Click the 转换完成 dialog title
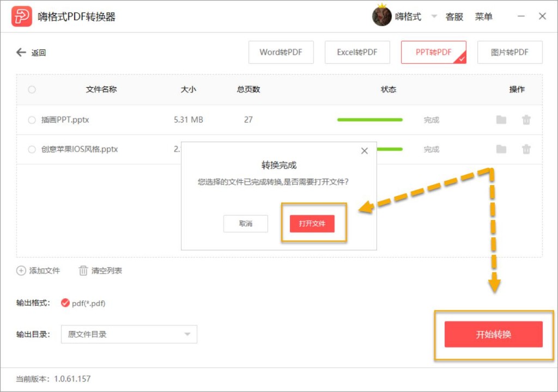Viewport: 558px width, 392px height. 279,165
